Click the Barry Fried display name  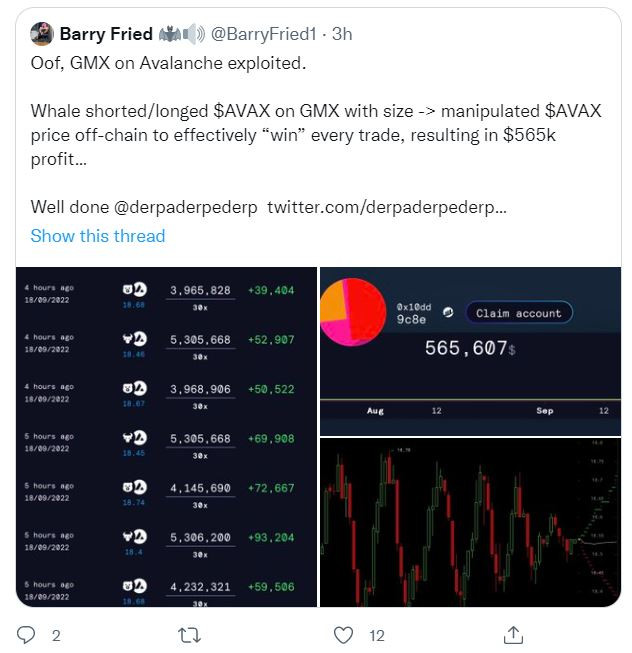click(106, 34)
